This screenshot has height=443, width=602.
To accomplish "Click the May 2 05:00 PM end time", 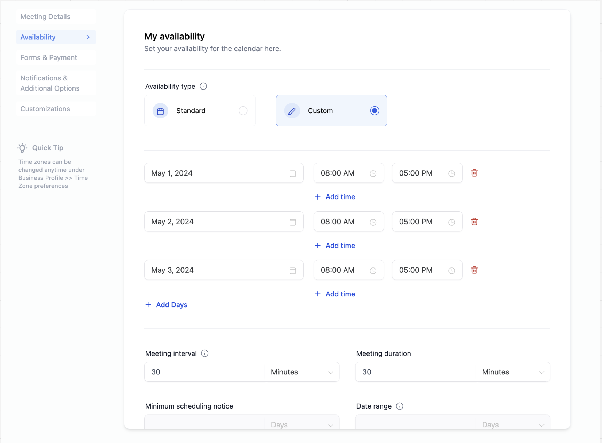I will (427, 222).
